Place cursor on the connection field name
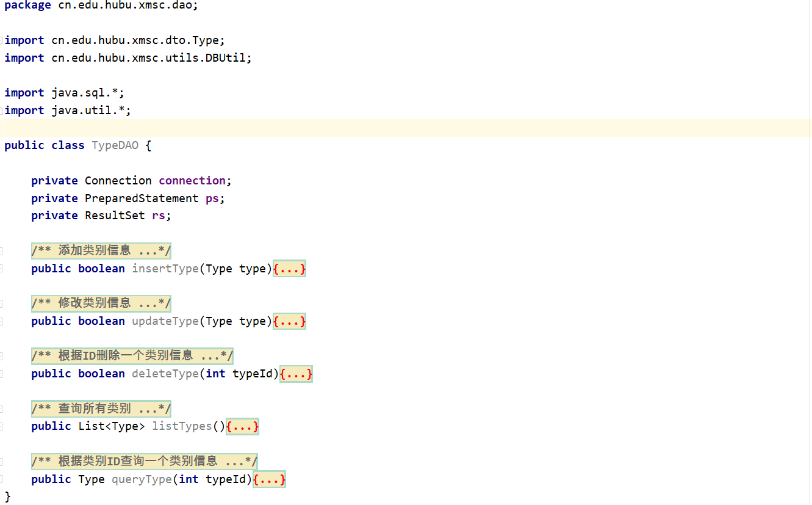 [192, 181]
